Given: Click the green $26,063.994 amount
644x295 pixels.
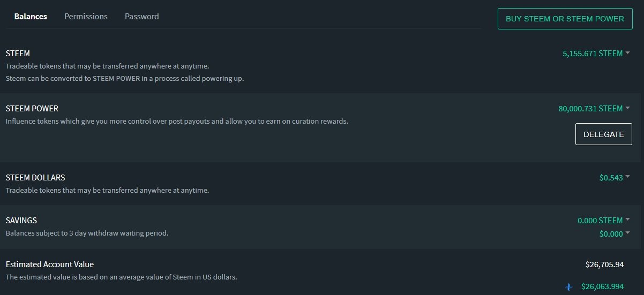Looking at the screenshot, I should 602,287.
